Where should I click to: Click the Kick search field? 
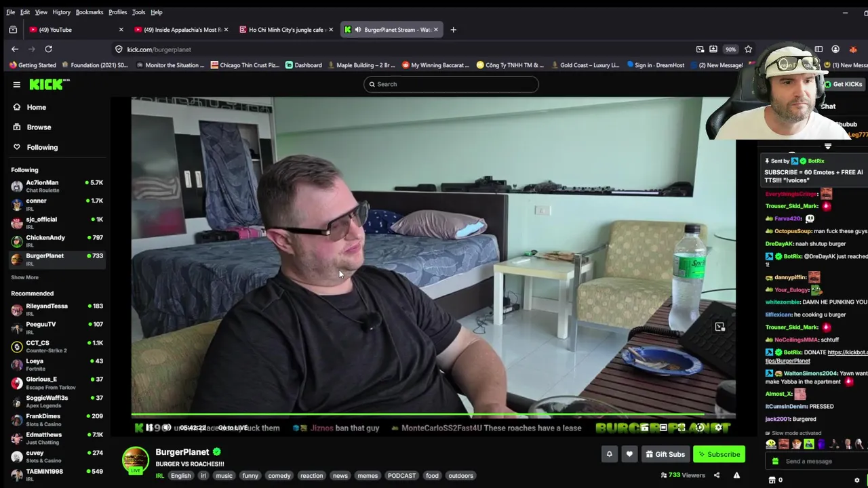coord(451,84)
